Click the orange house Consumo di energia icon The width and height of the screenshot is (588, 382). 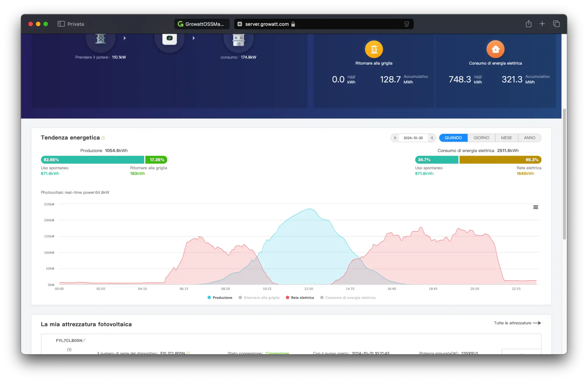coord(496,49)
